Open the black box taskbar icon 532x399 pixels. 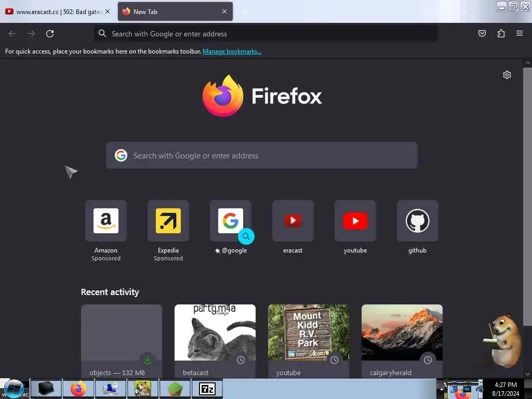tap(46, 389)
